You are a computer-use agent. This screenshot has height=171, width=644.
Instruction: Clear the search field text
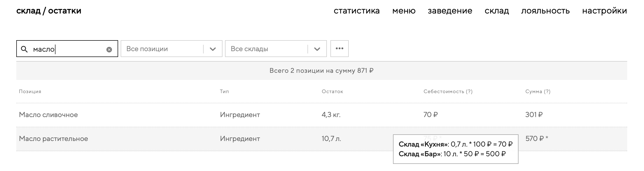(x=109, y=49)
